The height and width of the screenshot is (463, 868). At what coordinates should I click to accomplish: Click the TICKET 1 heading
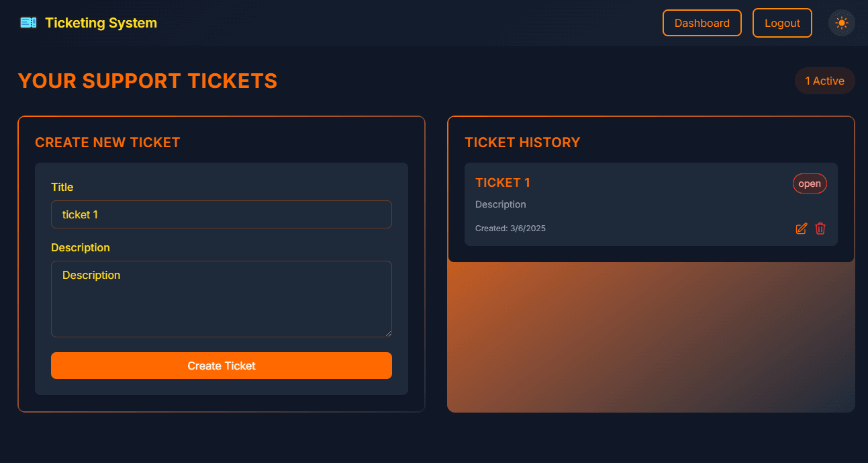(x=503, y=182)
